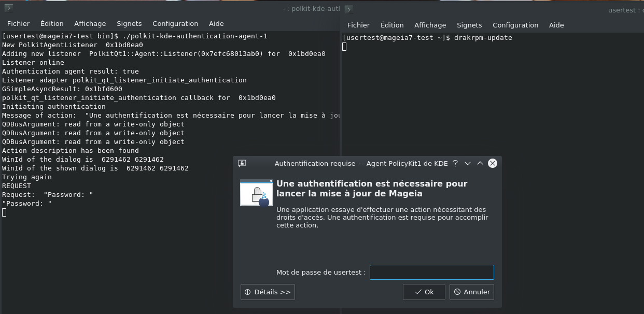Click 'Action description has been found' line
The width and height of the screenshot is (644, 314).
71,151
